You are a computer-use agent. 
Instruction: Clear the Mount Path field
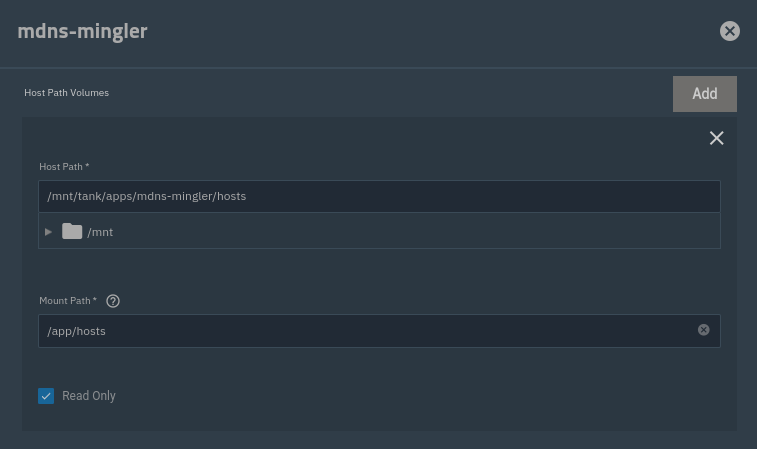click(x=704, y=330)
